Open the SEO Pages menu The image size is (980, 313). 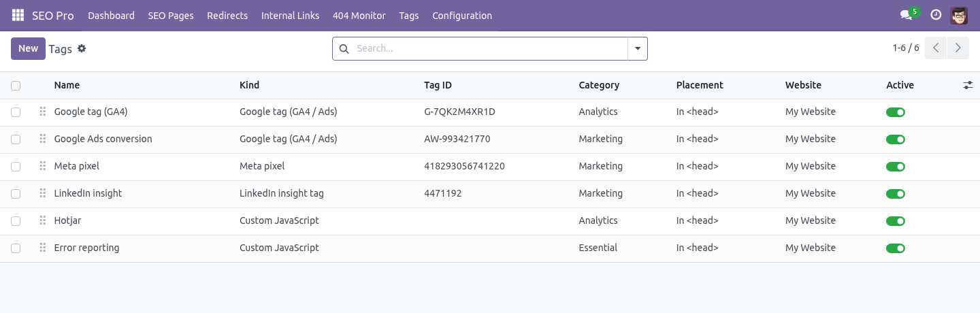tap(171, 15)
